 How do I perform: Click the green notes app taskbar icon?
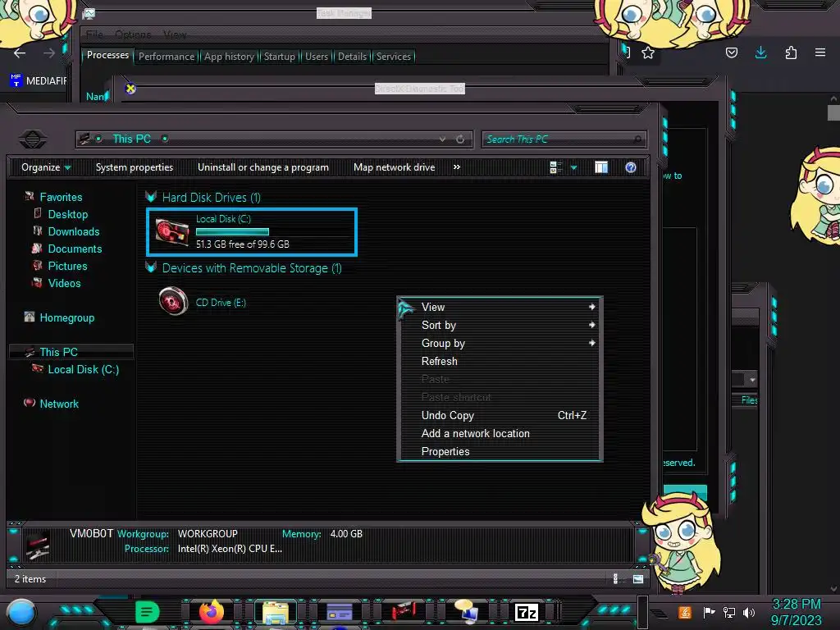[148, 612]
